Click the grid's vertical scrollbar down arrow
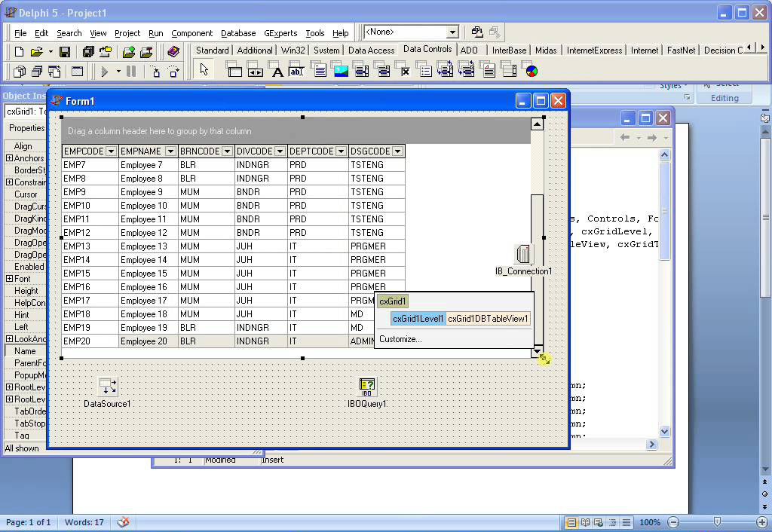Image resolution: width=772 pixels, height=532 pixels. tap(537, 351)
